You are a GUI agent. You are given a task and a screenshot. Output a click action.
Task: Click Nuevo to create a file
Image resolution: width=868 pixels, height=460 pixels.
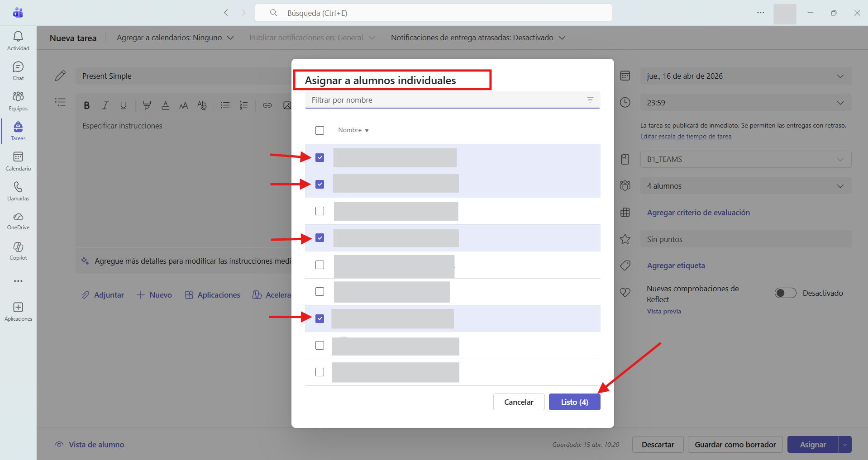(x=154, y=295)
